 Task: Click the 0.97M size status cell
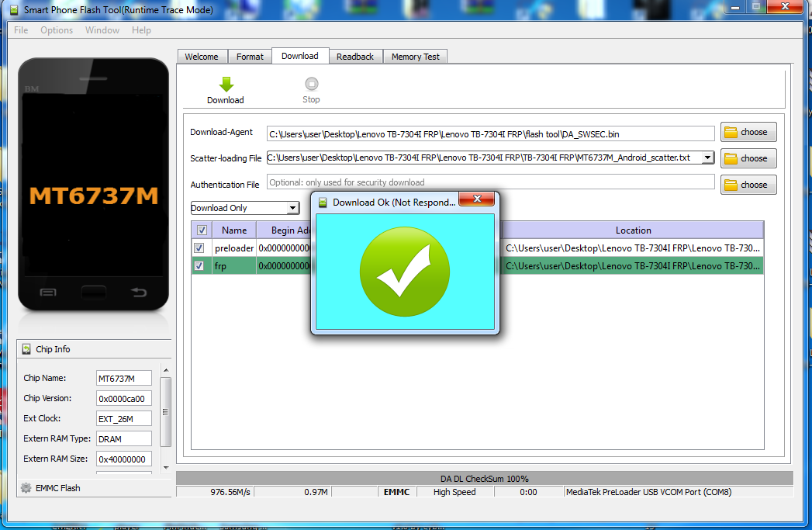click(293, 492)
